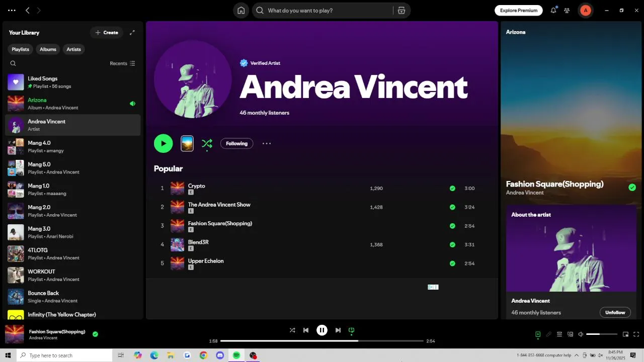This screenshot has height=362, width=644.
Task: Go forward with the right arrow
Action: click(39, 10)
